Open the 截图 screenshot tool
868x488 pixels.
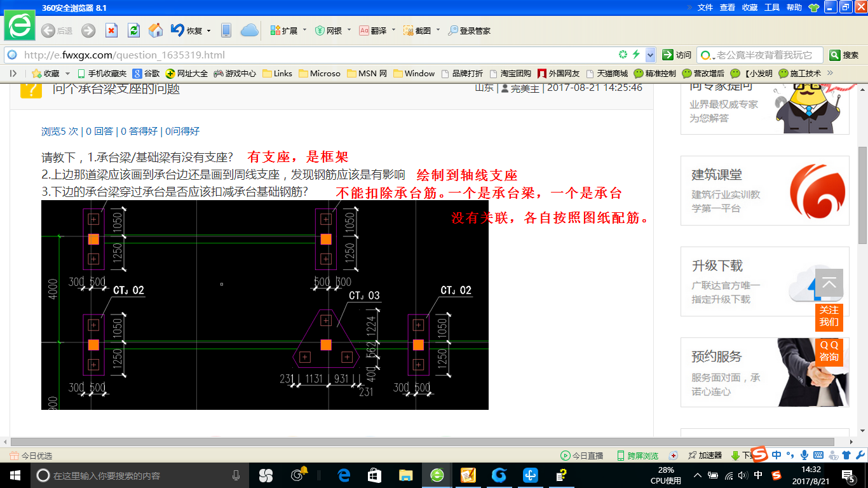[417, 30]
